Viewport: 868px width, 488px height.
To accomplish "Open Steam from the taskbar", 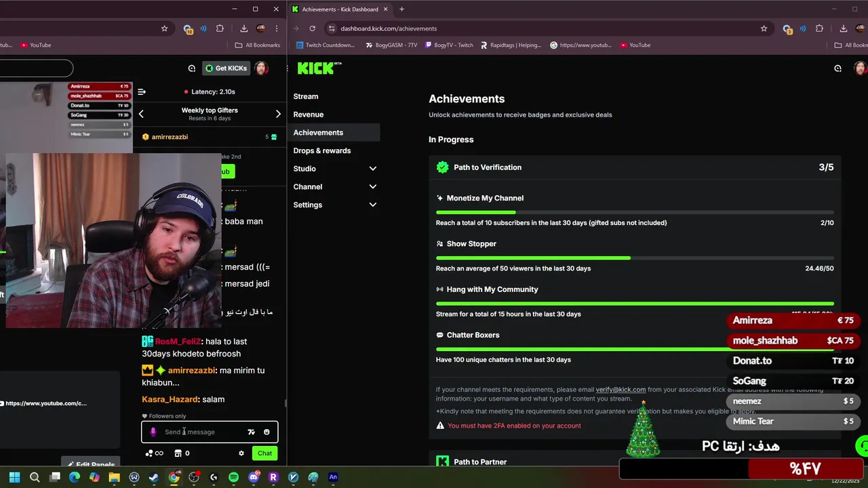I will point(154,477).
